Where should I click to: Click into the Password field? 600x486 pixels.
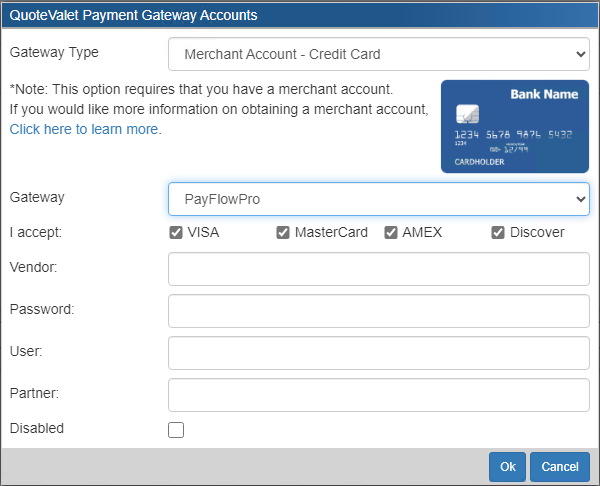click(379, 311)
